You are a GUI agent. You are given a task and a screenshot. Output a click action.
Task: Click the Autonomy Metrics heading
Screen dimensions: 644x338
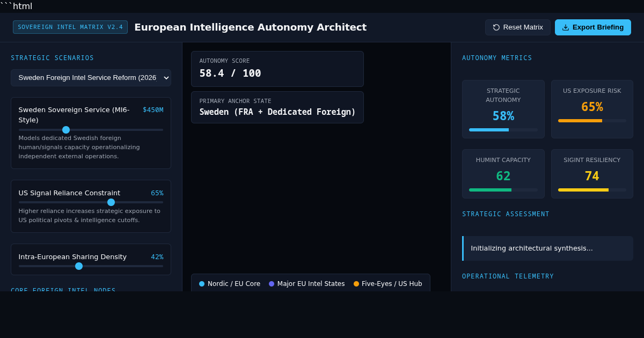click(x=497, y=58)
